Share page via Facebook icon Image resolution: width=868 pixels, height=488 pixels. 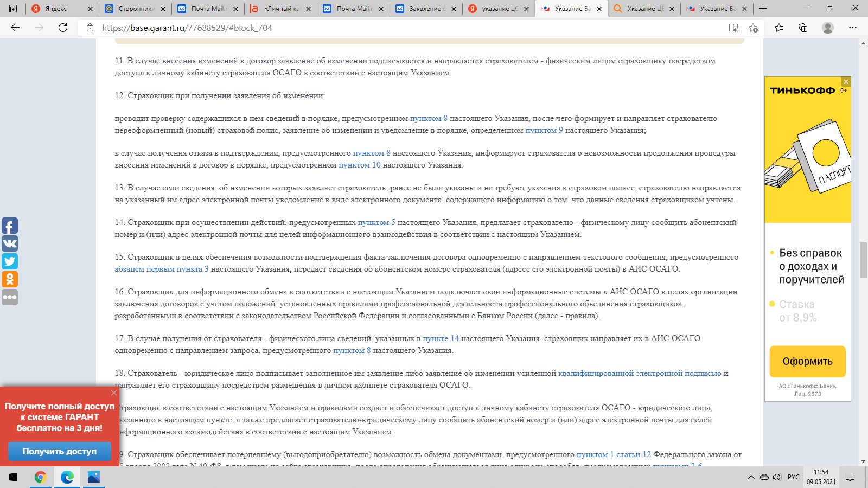point(10,226)
